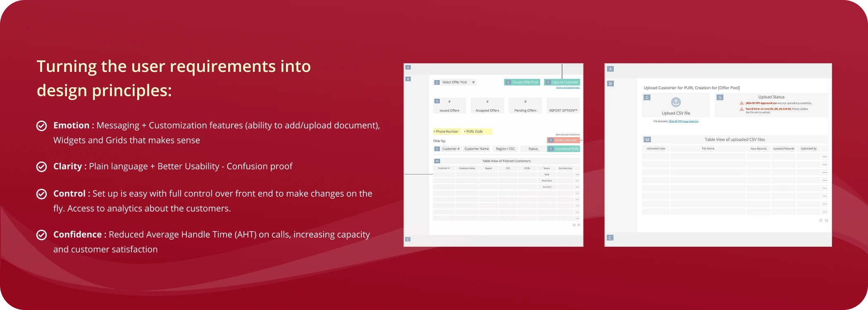Click the upload arrow icon above Upload CSV file
This screenshot has height=310, width=868.
coord(676,102)
